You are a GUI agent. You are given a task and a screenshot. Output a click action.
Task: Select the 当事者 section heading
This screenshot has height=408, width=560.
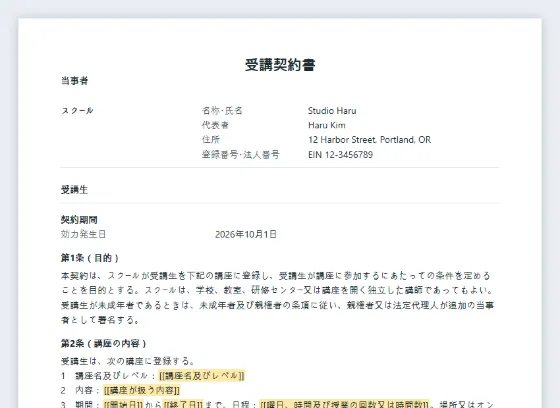pyautogui.click(x=74, y=81)
